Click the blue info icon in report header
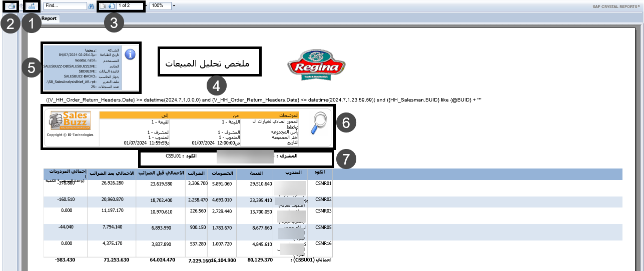 130,54
